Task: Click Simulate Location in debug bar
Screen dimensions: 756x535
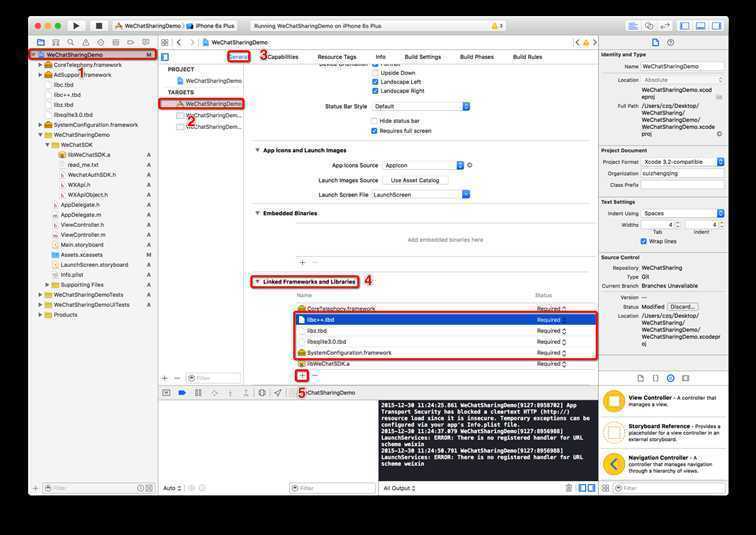Action: [278, 393]
